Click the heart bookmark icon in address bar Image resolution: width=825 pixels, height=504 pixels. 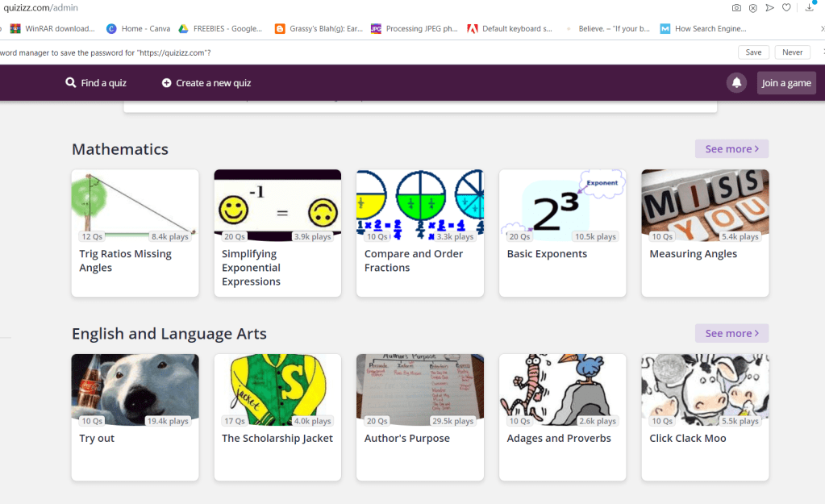click(x=786, y=8)
